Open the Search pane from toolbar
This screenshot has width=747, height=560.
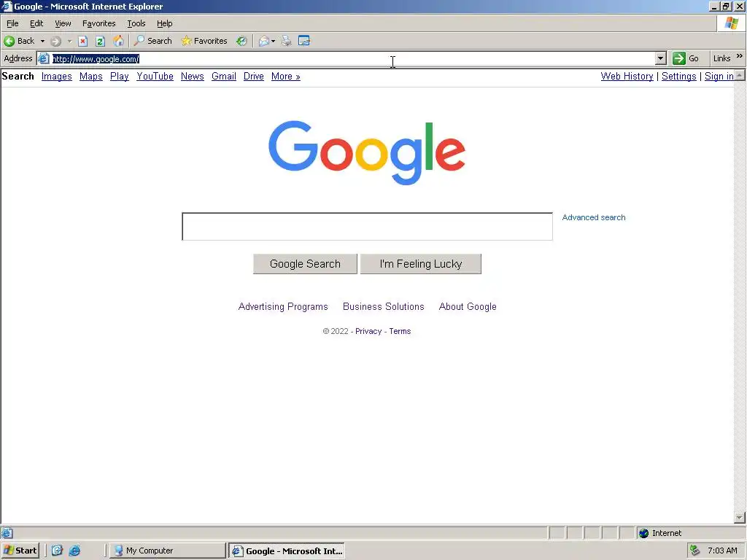tap(153, 41)
